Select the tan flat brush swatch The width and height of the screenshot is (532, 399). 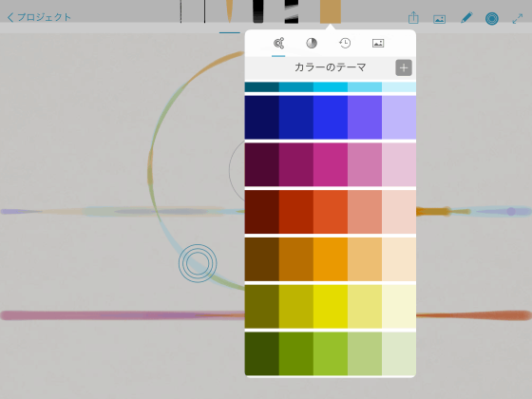point(331,11)
